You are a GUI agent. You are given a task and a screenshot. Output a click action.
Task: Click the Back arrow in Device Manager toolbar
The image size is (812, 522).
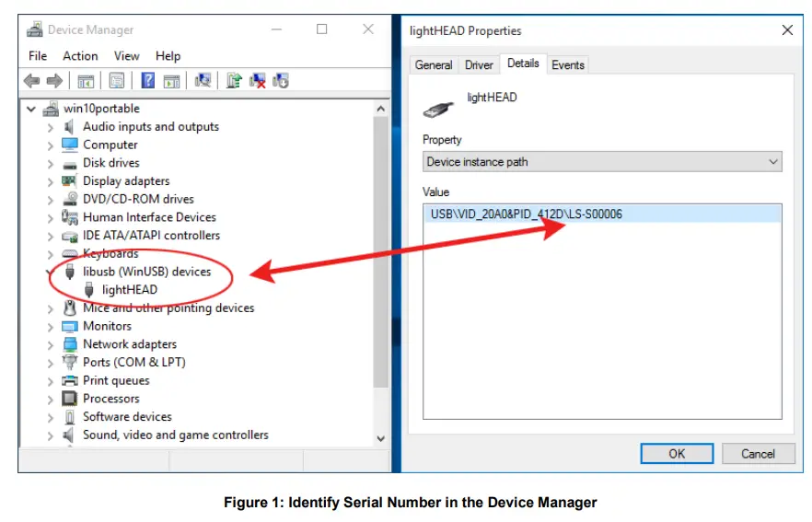pos(32,81)
